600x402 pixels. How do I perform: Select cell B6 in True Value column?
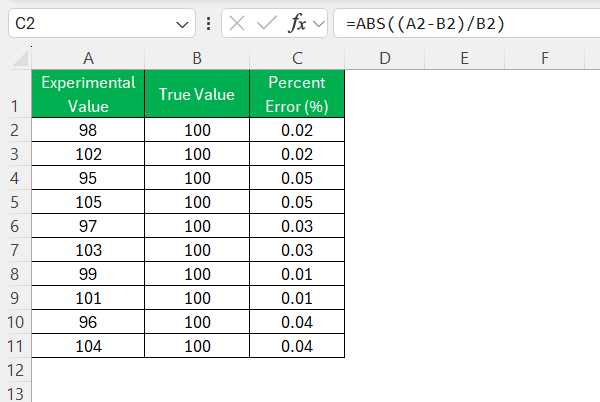pos(197,226)
